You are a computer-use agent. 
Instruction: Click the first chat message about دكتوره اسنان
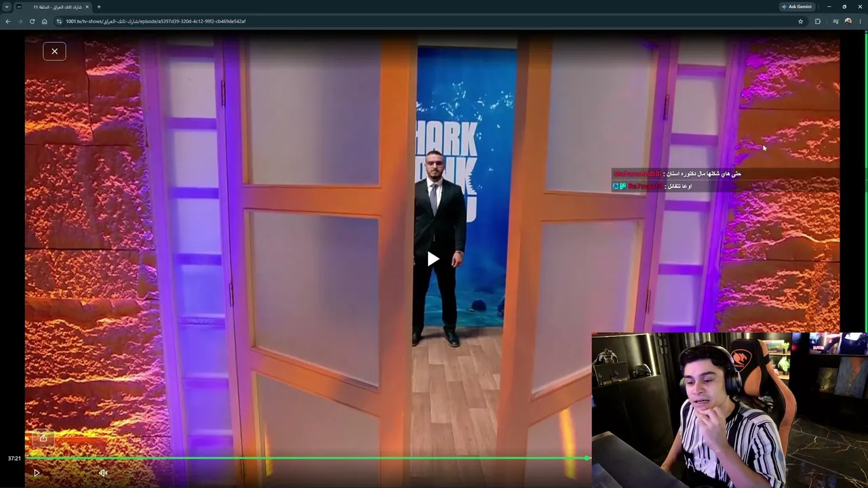(677, 174)
